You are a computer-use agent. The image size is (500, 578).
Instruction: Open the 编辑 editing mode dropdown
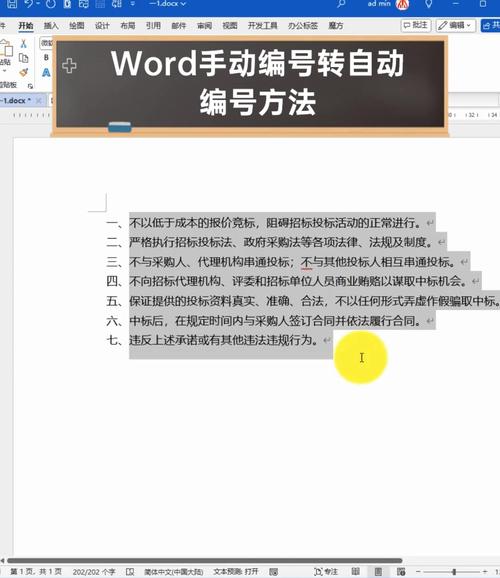coord(455,25)
